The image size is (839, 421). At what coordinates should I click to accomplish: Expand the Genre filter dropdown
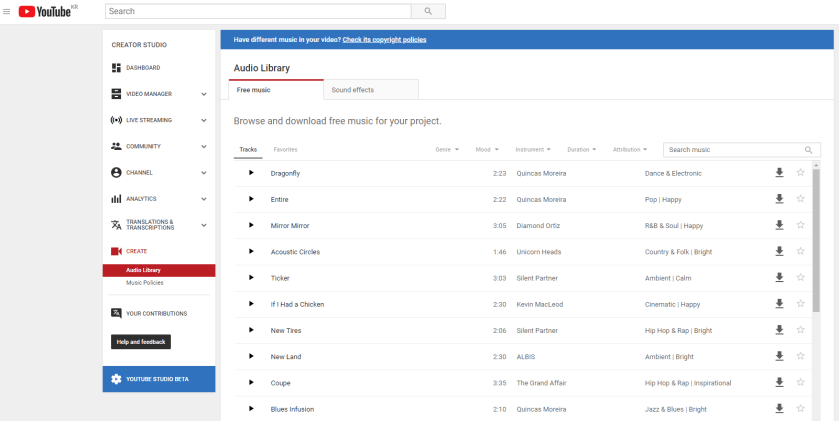point(447,150)
